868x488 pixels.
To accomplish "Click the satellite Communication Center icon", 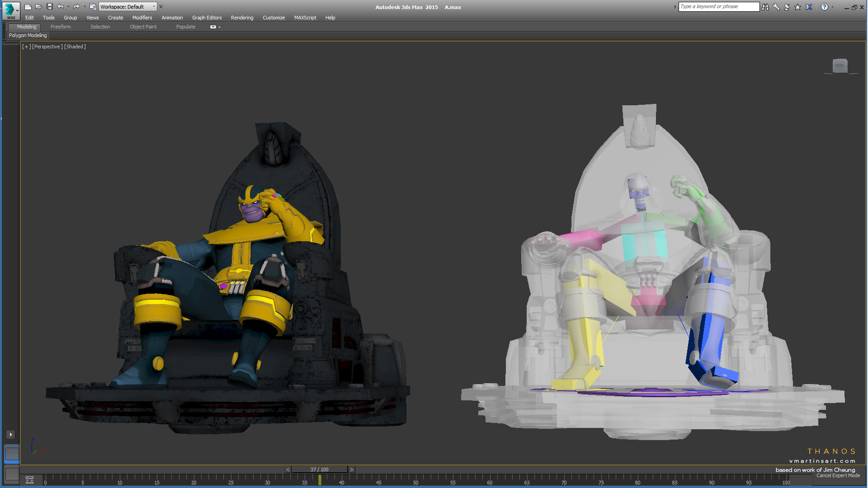I will pos(787,7).
